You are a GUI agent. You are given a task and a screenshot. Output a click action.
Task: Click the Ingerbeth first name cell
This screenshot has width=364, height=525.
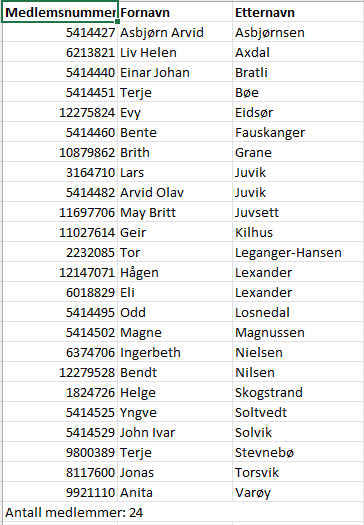tap(175, 352)
